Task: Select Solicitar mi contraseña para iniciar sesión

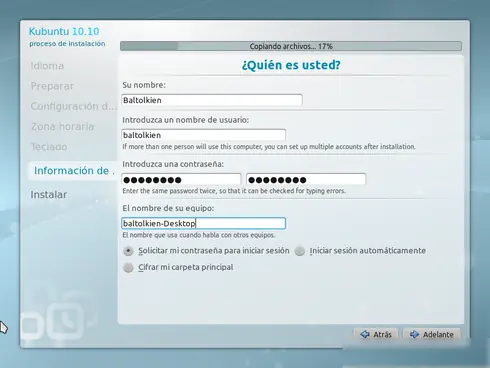Action: click(206, 251)
